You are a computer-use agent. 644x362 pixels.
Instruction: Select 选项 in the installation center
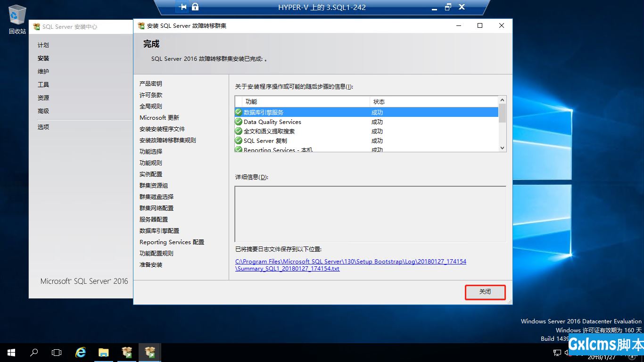pos(43,127)
